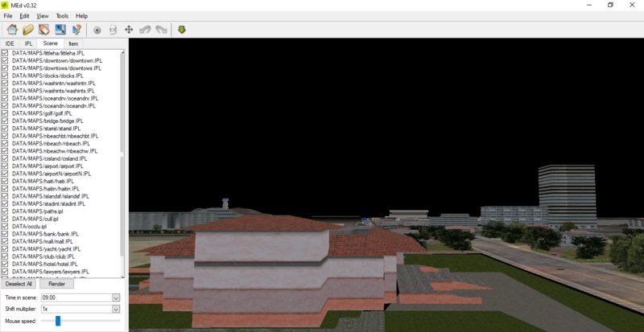
Task: Click the Deselect All button
Action: 19,284
